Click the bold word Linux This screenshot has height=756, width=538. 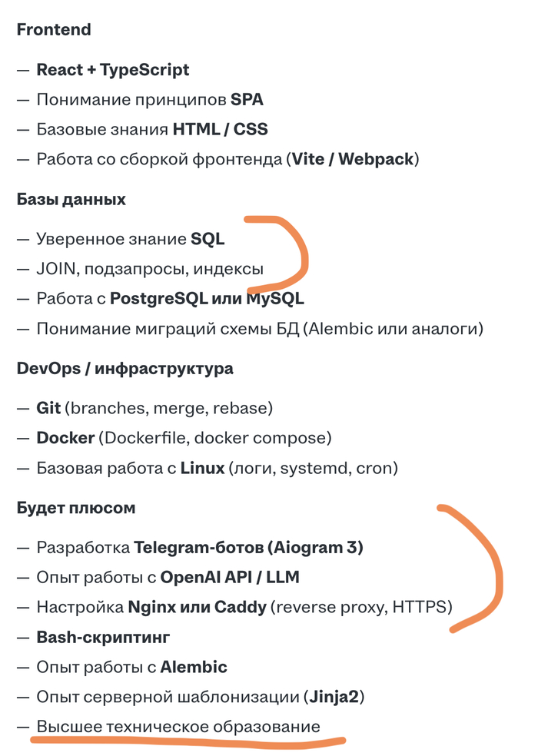(202, 468)
